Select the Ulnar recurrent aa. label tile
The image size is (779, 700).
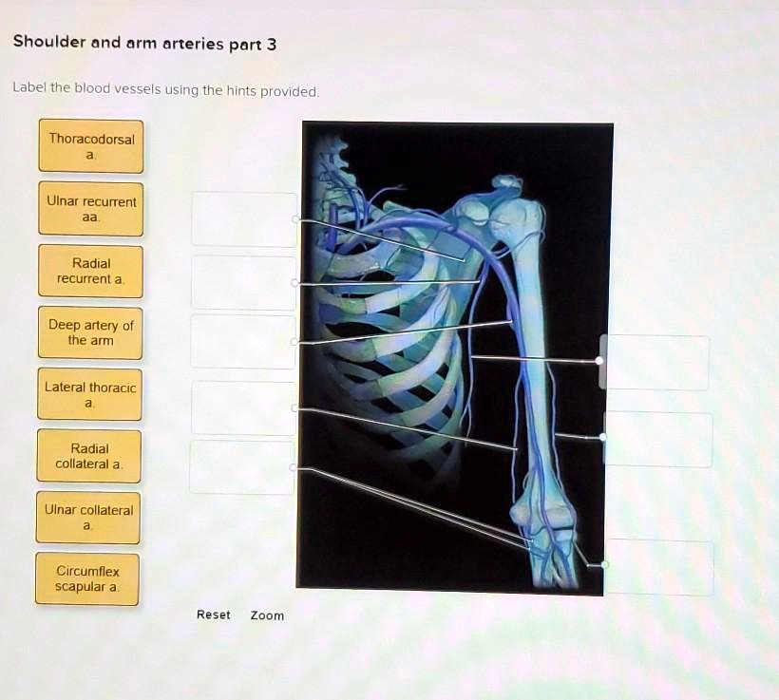coord(90,209)
